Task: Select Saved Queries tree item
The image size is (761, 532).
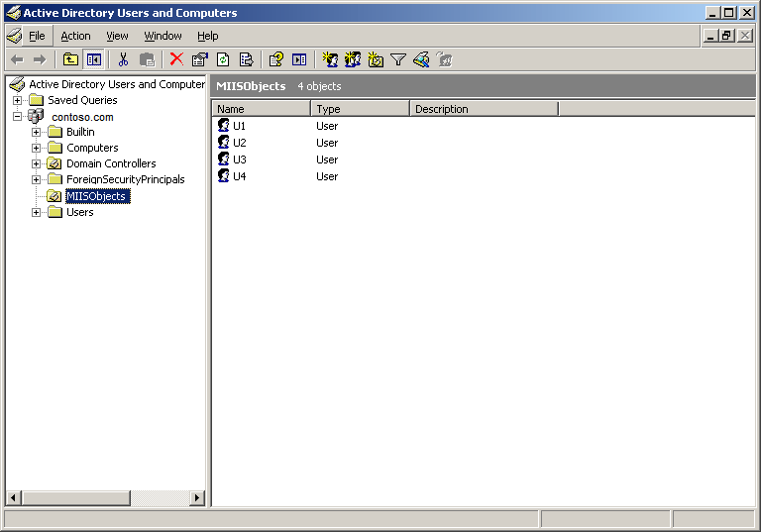Action: (x=82, y=100)
